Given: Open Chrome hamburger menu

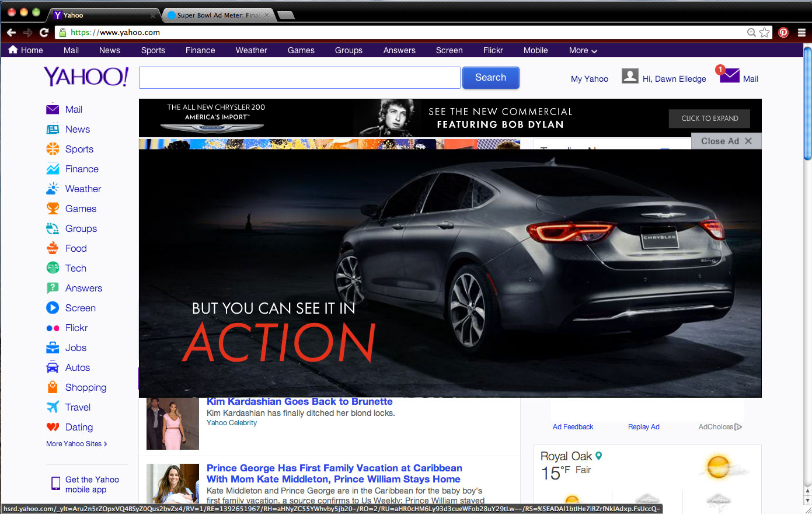Looking at the screenshot, I should pyautogui.click(x=801, y=33).
